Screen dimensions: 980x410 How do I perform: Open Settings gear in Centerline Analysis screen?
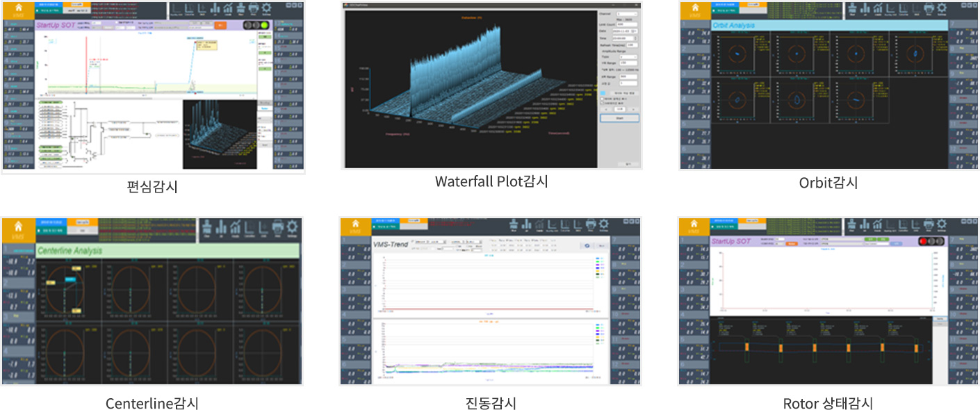[x=291, y=227]
